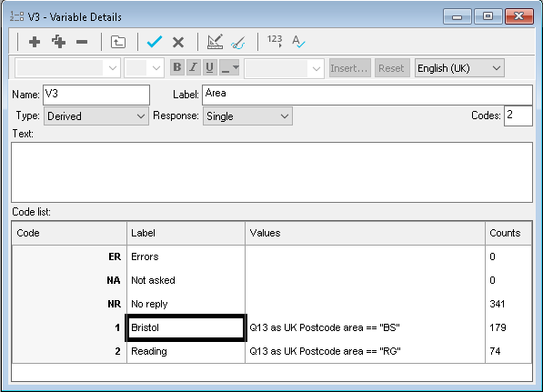Click the count 341 for No reply
The height and width of the screenshot is (392, 543).
498,304
